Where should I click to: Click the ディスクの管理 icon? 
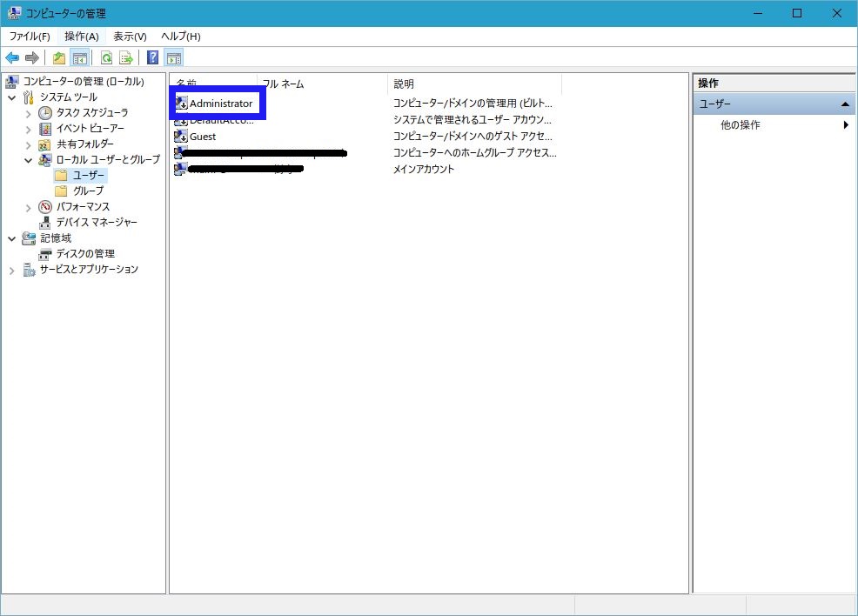(45, 254)
